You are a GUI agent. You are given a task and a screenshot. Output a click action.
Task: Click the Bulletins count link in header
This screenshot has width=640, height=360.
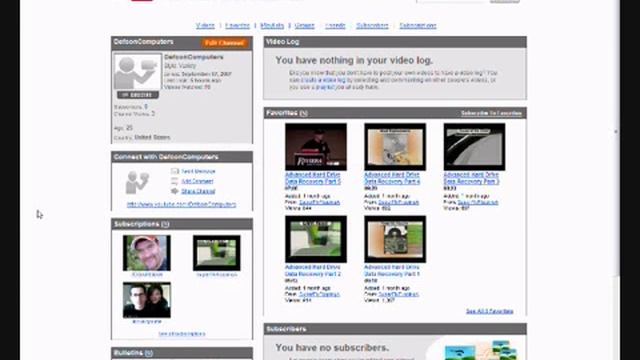click(148, 353)
